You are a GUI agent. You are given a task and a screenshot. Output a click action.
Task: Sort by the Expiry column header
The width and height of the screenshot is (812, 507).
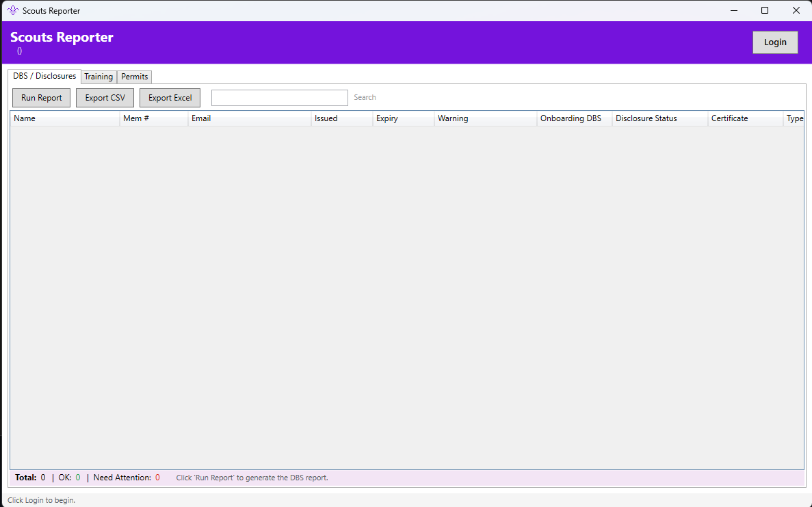tap(404, 118)
